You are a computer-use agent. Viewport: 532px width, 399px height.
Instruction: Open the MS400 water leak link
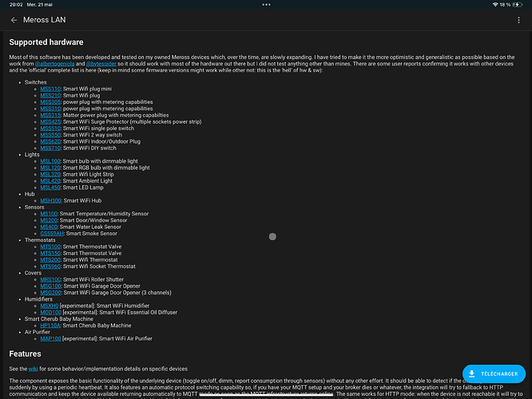49,227
